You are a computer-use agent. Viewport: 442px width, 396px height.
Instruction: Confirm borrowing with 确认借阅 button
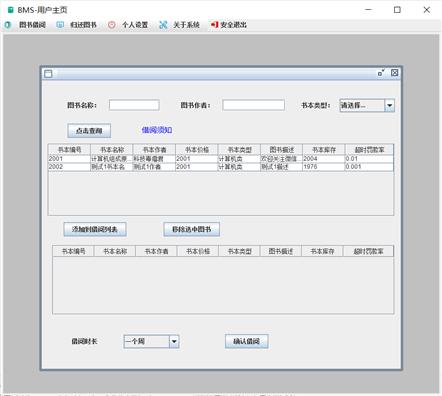[247, 341]
